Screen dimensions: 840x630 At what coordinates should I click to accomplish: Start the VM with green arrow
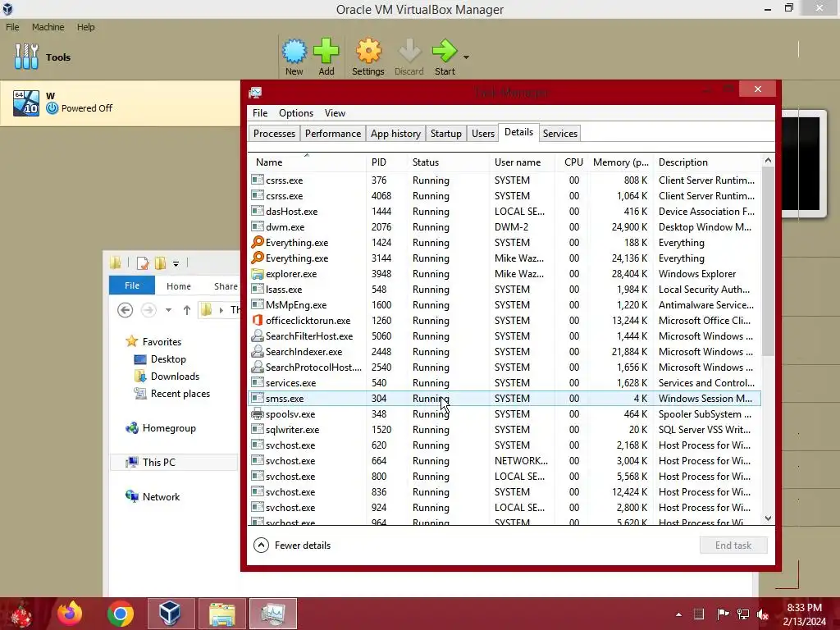[445, 52]
